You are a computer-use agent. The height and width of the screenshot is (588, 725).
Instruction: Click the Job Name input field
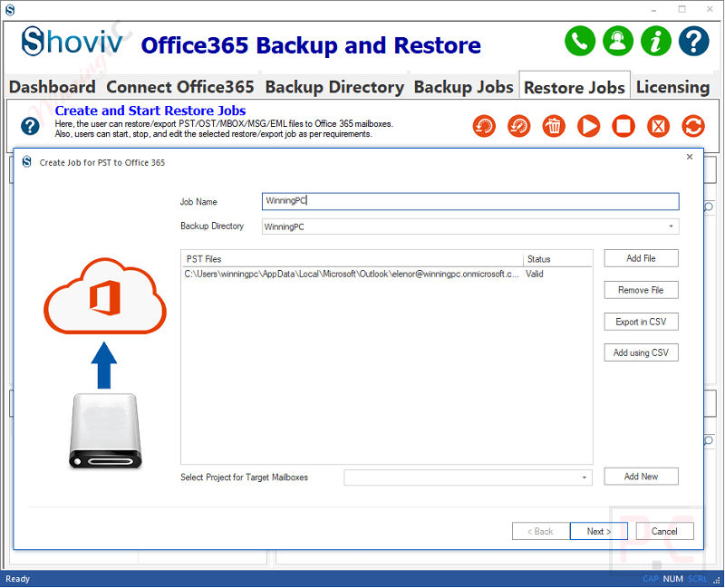(x=470, y=201)
